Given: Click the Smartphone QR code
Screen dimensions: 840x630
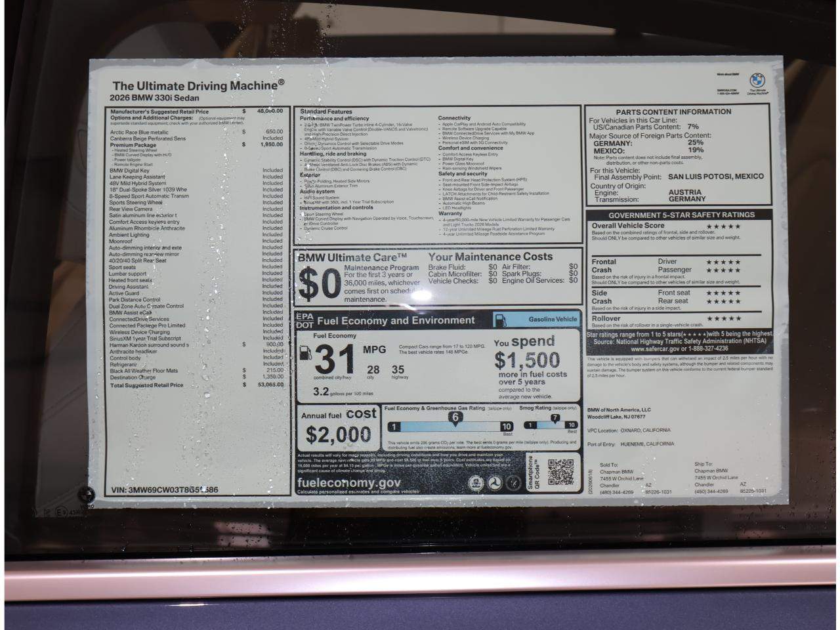Looking at the screenshot, I should pos(560,472).
